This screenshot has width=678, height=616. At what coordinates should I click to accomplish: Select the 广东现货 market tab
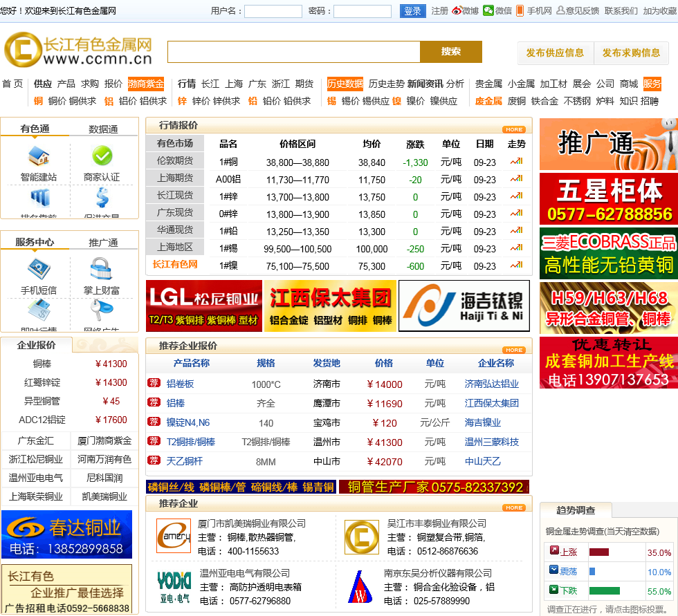(x=174, y=212)
